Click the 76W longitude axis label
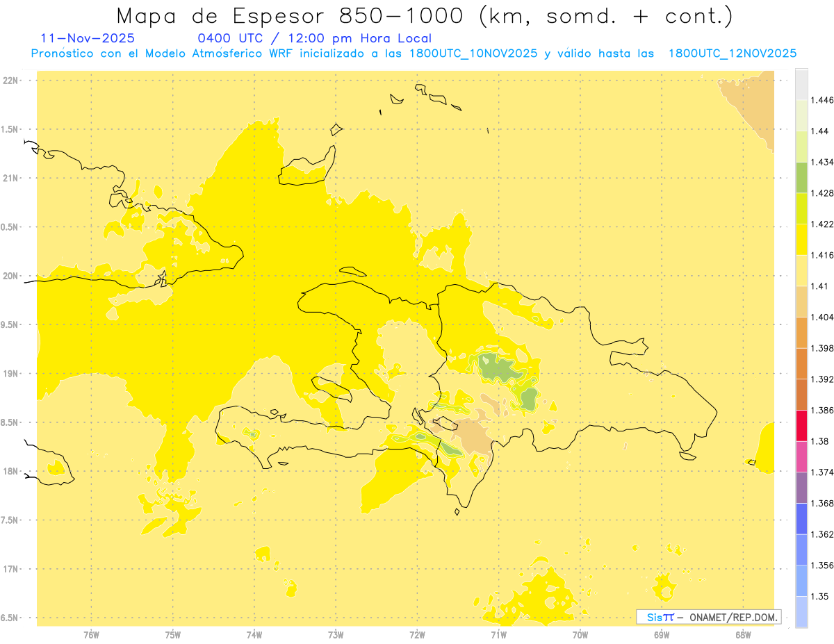834x644 pixels. click(x=91, y=635)
